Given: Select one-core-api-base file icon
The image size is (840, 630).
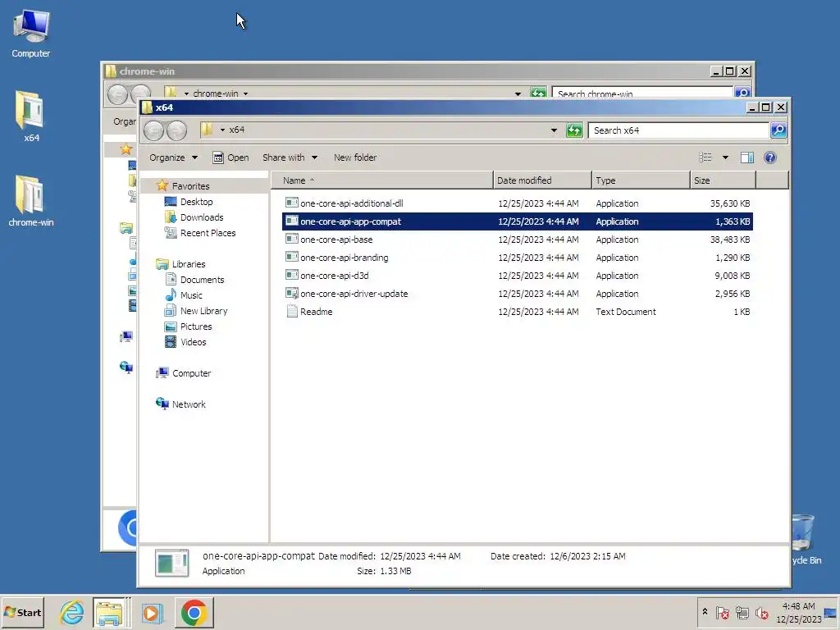Looking at the screenshot, I should tap(291, 239).
